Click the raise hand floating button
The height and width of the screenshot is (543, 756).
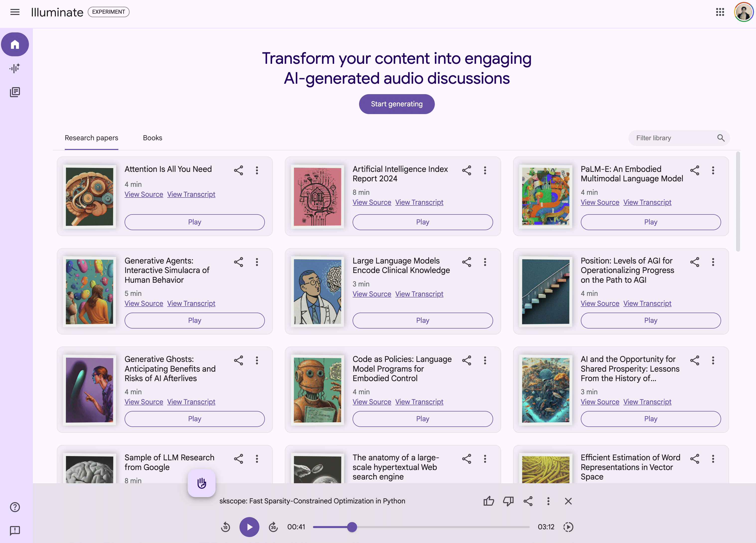pos(201,483)
